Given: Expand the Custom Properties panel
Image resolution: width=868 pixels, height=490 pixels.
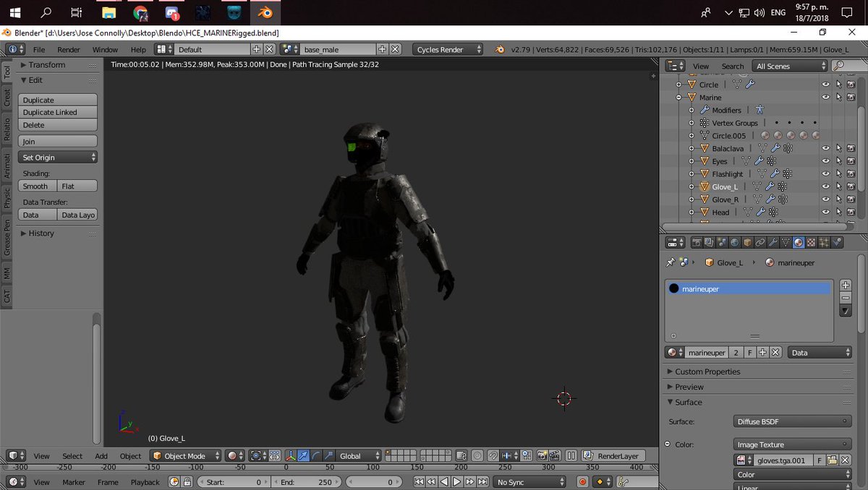Looking at the screenshot, I should point(707,371).
